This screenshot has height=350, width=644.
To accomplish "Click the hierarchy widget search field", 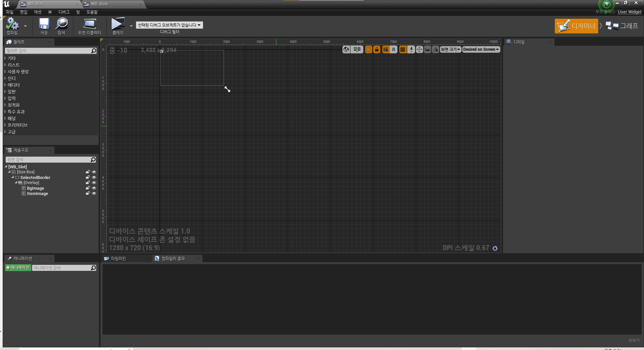I will 51,160.
